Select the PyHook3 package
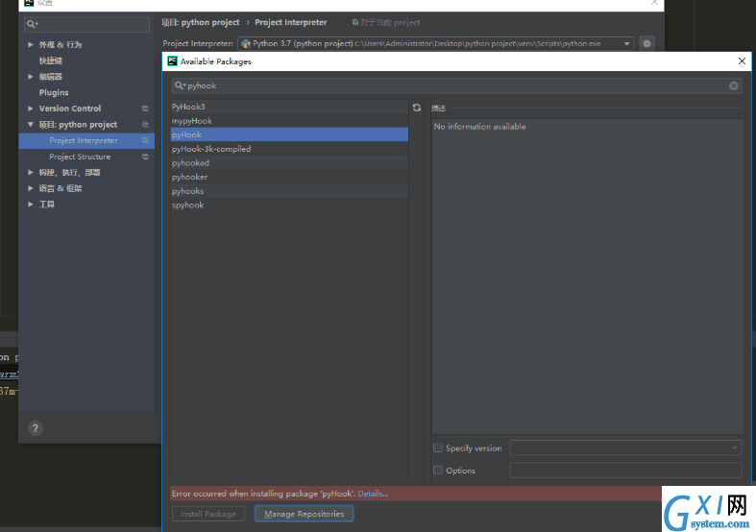The image size is (756, 532). click(x=289, y=107)
